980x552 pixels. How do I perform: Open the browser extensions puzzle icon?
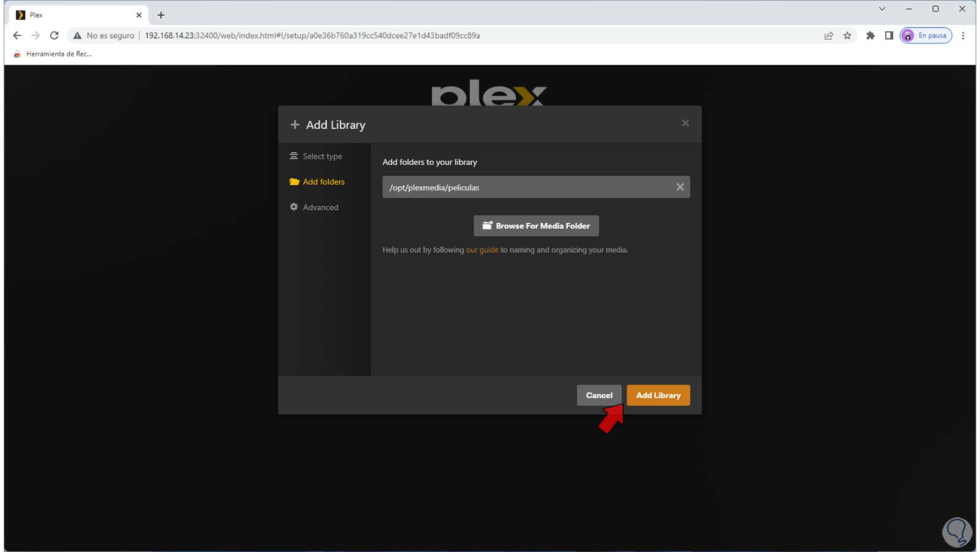click(870, 35)
